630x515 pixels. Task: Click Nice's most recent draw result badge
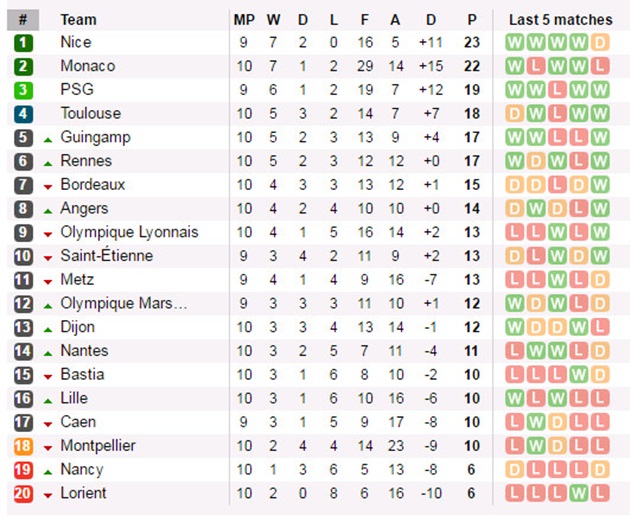point(600,43)
